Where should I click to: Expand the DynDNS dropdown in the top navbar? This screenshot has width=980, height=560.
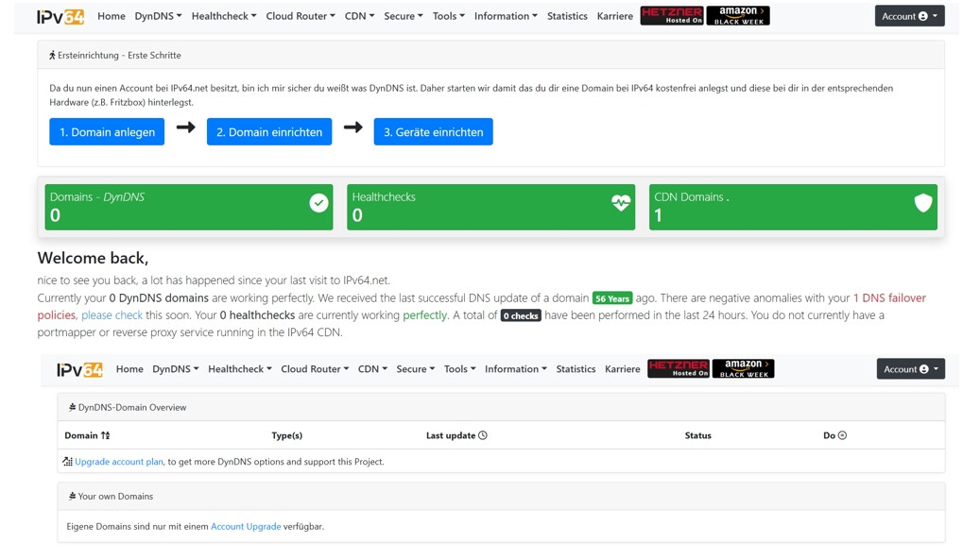coord(158,16)
